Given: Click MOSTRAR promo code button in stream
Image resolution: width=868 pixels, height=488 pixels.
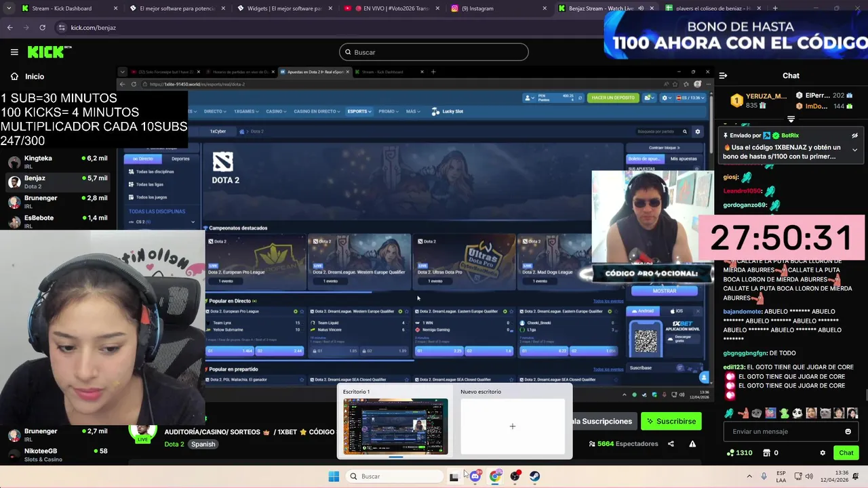Looking at the screenshot, I should tap(665, 291).
